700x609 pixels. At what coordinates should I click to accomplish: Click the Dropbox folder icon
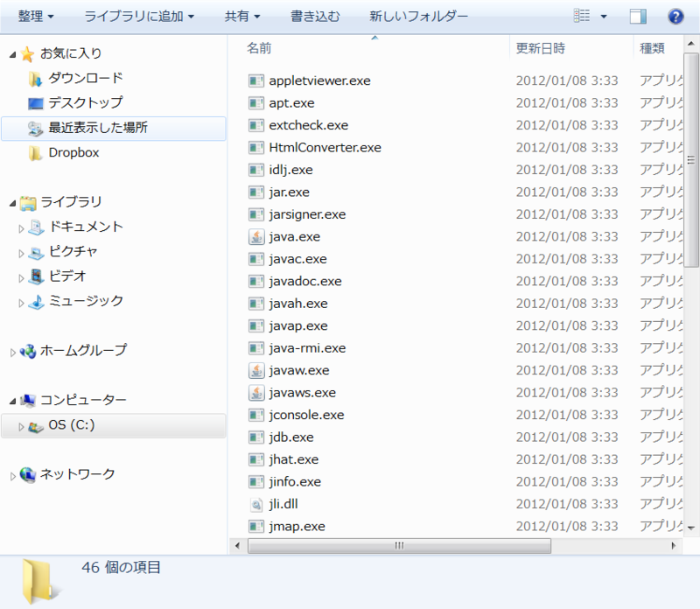(35, 153)
